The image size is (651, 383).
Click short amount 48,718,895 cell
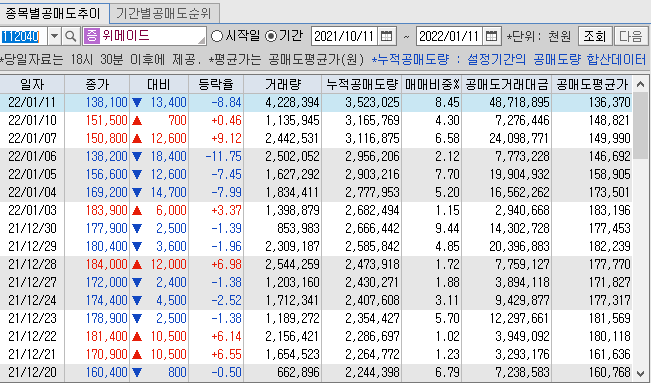pyautogui.click(x=507, y=102)
